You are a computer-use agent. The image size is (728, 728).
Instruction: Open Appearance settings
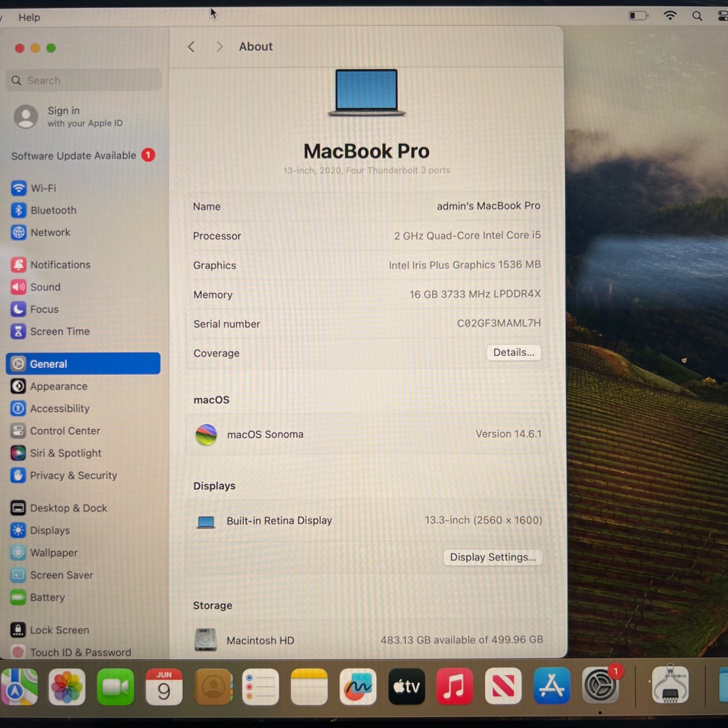point(50,386)
